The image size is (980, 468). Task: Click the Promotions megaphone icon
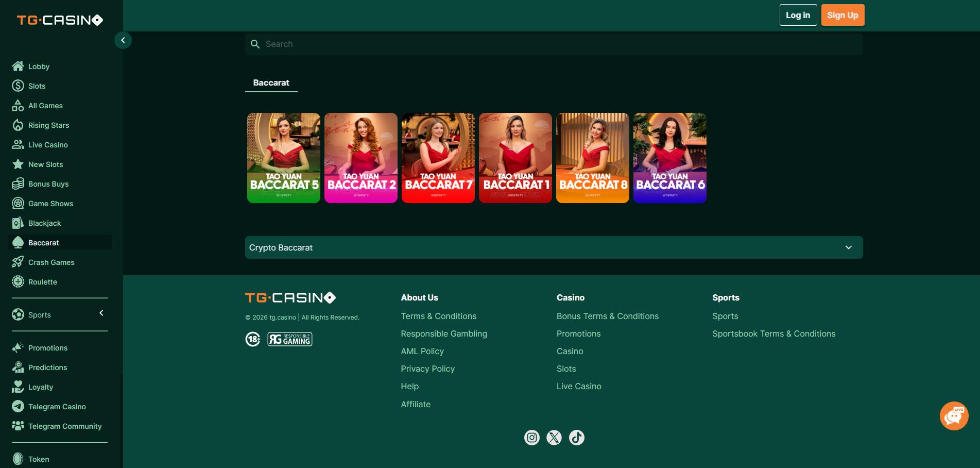click(x=18, y=347)
